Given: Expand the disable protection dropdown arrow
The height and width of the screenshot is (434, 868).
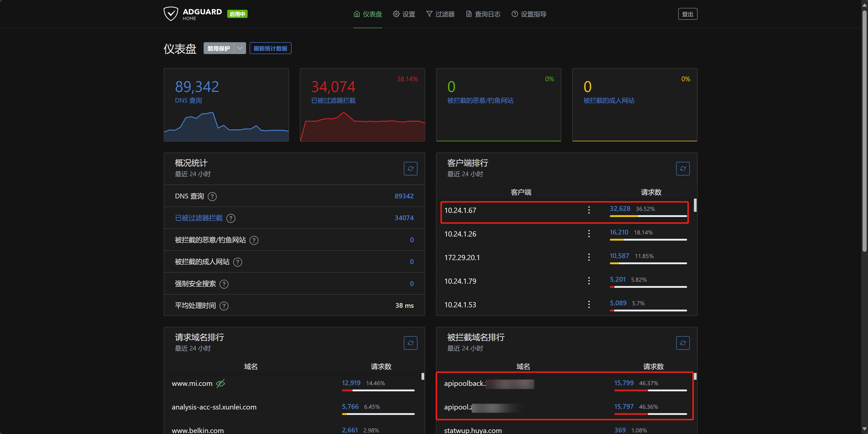Looking at the screenshot, I should [240, 48].
